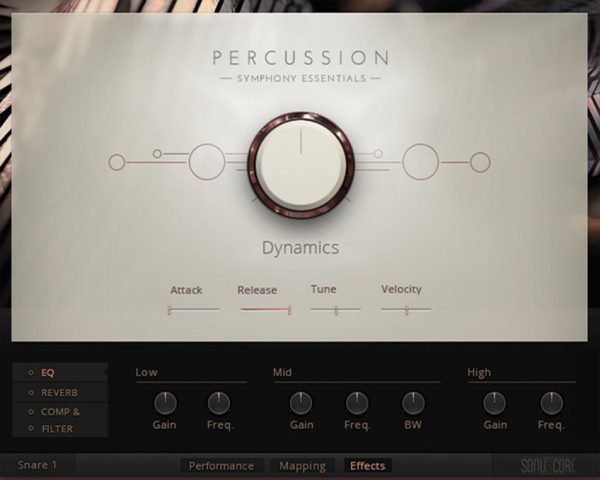The image size is (600, 480).
Task: Click the Mid BW knob
Action: point(413,403)
